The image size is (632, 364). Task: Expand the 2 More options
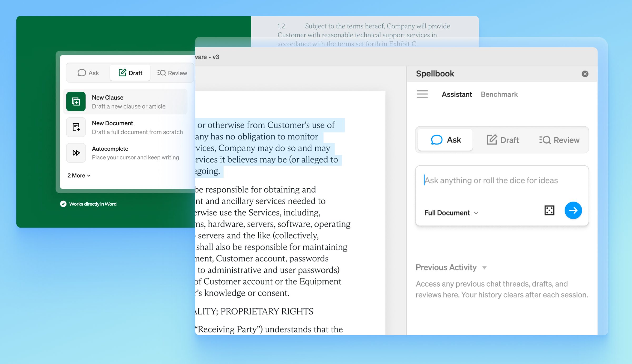[x=79, y=175]
